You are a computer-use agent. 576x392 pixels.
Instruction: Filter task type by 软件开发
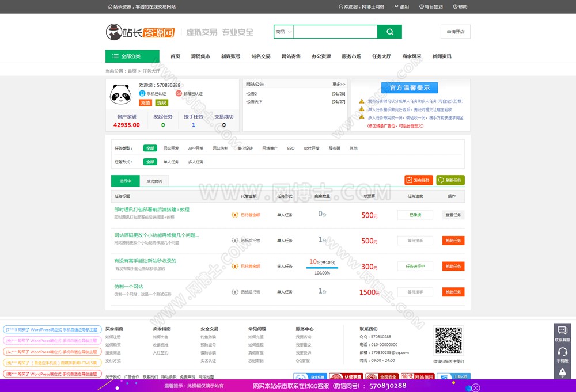click(312, 149)
